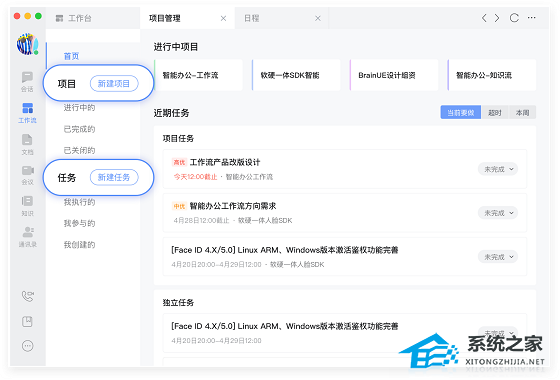
Task: Open Face ID task under 项目任务
Action: click(345, 257)
